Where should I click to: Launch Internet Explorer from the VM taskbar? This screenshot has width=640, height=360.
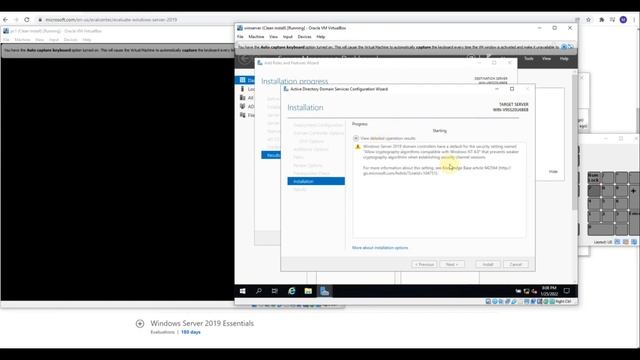[291, 291]
